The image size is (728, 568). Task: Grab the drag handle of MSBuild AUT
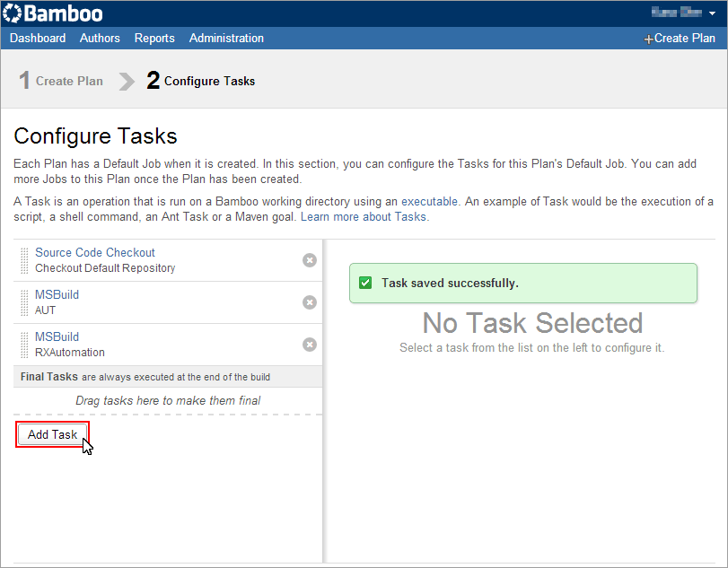click(24, 302)
